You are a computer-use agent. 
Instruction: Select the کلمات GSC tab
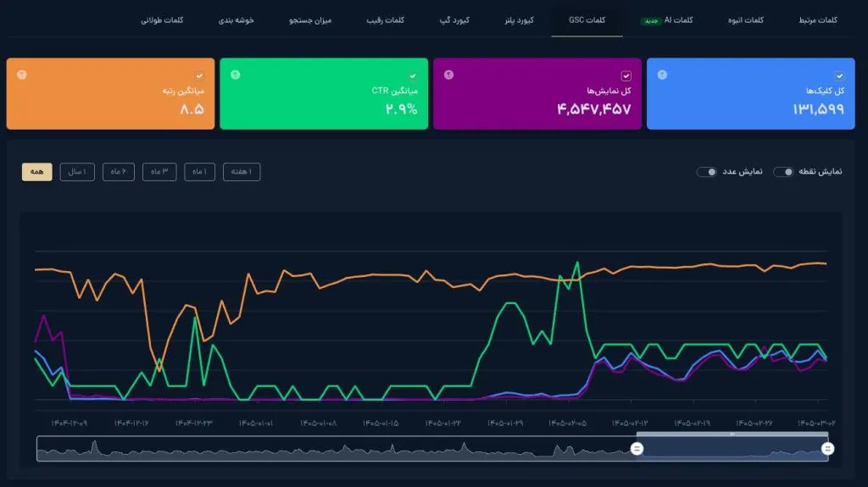point(587,20)
